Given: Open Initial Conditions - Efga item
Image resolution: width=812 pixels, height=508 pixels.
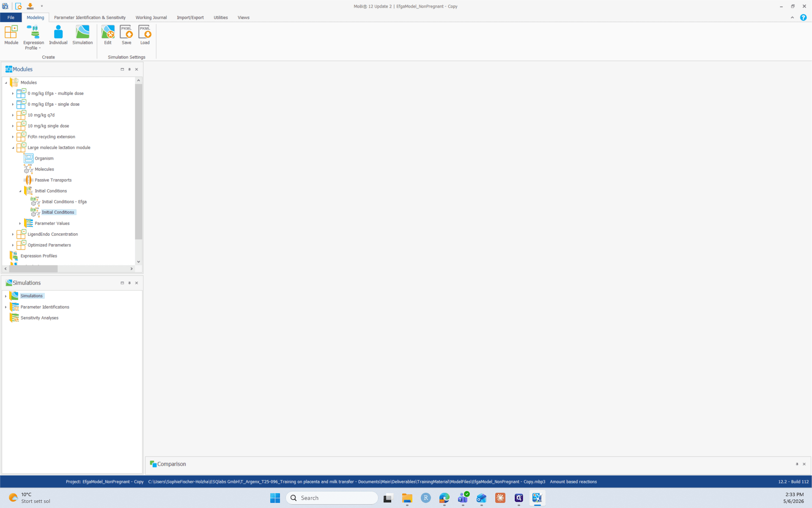Looking at the screenshot, I should click(x=64, y=202).
